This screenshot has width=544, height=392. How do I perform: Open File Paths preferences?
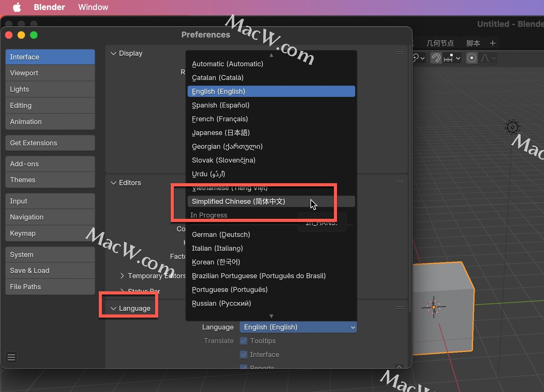pyautogui.click(x=50, y=287)
